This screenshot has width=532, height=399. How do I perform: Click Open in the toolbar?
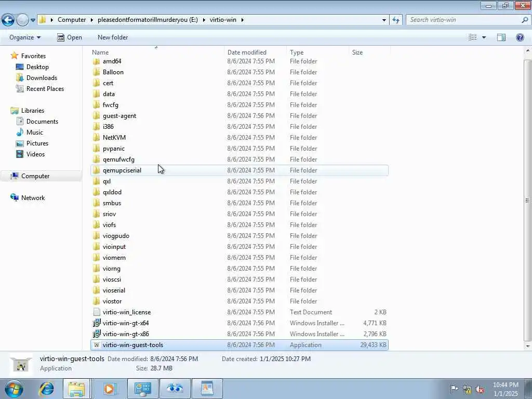tap(70, 37)
